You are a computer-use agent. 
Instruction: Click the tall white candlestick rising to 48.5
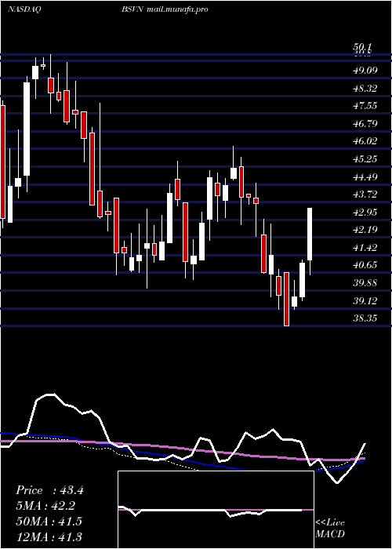coord(27,129)
